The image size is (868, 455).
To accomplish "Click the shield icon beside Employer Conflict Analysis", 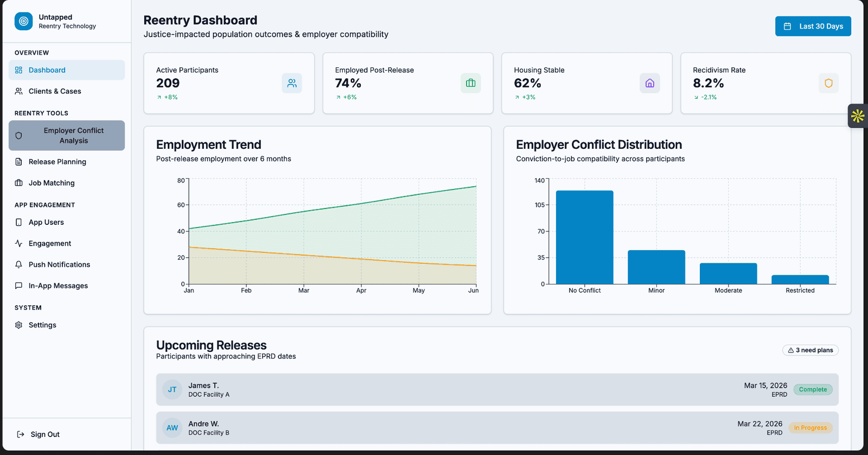I will pos(18,136).
